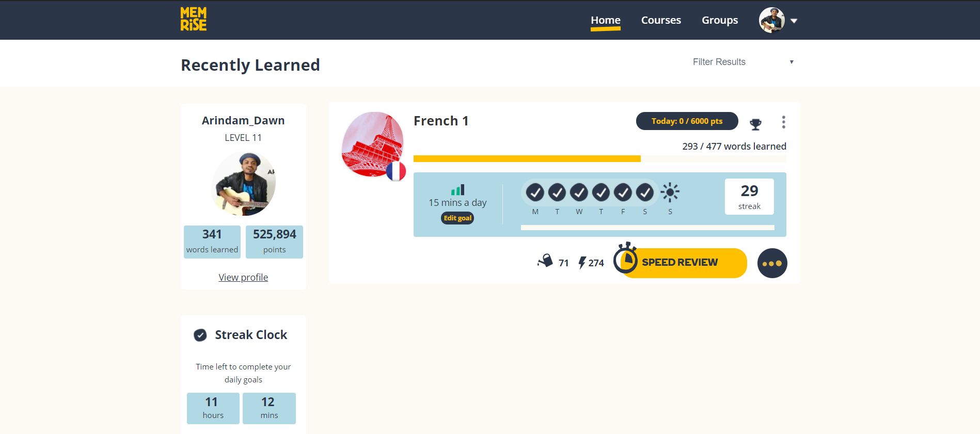Open French 1 vertical dots menu

tap(783, 122)
